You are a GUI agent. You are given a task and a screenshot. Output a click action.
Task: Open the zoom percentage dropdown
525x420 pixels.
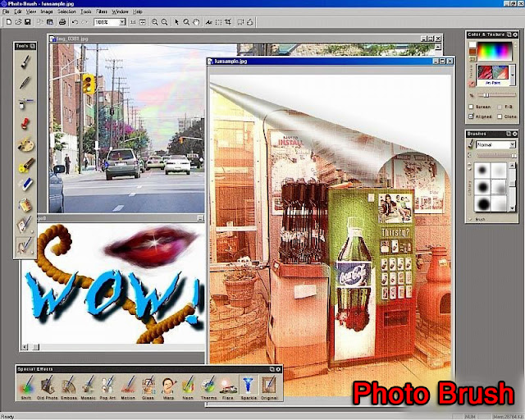point(122,22)
